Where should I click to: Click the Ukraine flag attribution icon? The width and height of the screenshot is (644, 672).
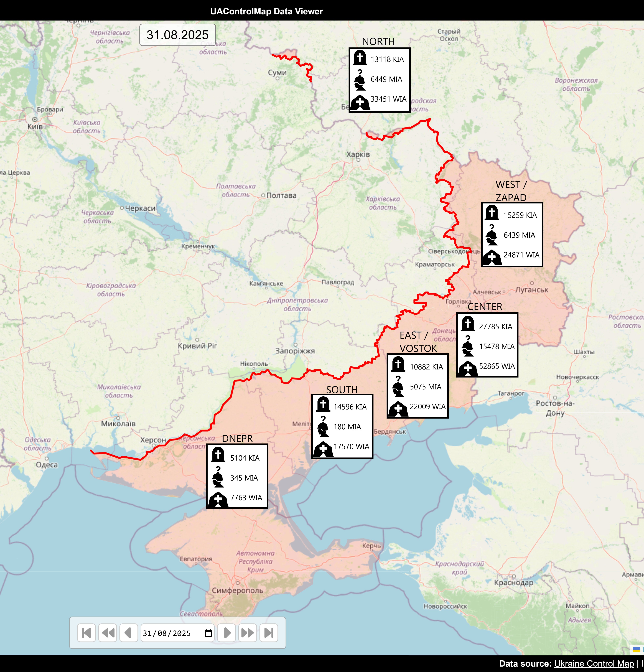tap(636, 649)
